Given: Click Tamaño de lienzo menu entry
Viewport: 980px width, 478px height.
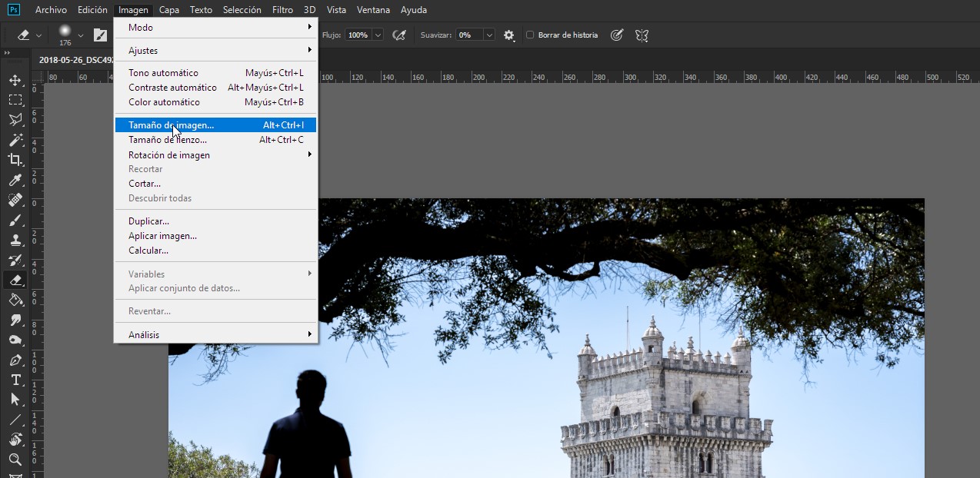Looking at the screenshot, I should (168, 140).
